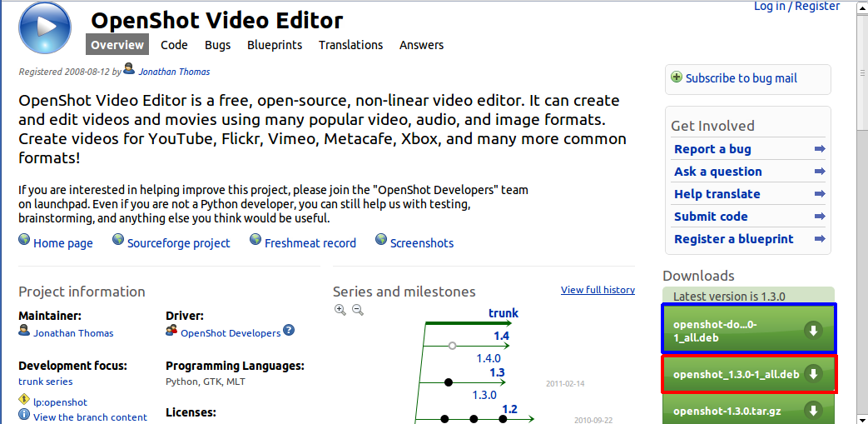The image size is (868, 424).
Task: Open the Blueprints tab
Action: pos(275,45)
